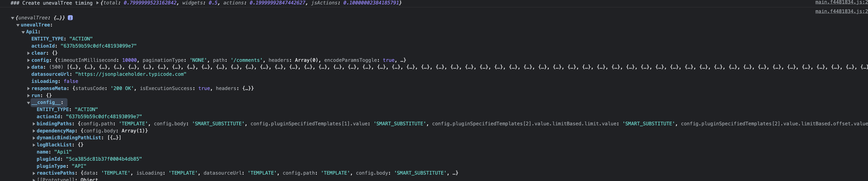Click the 'isExecutionSuccess: true' text
The height and width of the screenshot is (181, 868).
(175, 89)
